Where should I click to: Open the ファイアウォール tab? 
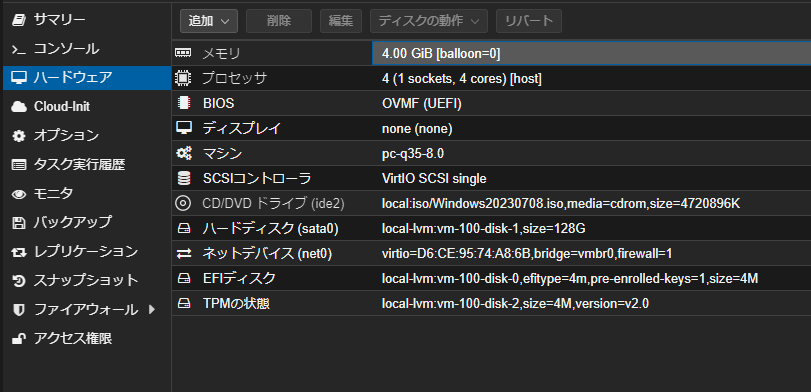(x=87, y=310)
